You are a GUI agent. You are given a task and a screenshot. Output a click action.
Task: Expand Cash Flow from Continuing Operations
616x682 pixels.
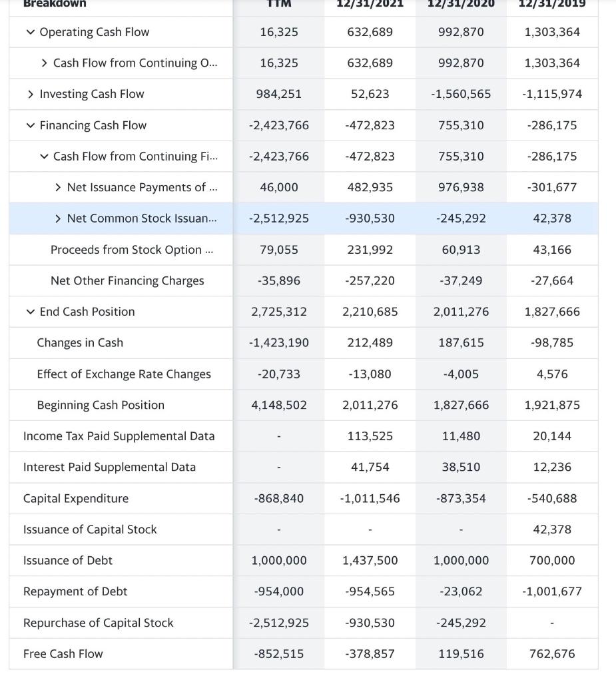pyautogui.click(x=44, y=63)
